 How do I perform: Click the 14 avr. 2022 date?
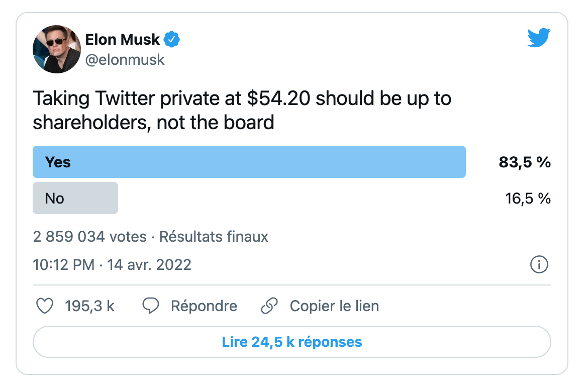(149, 265)
